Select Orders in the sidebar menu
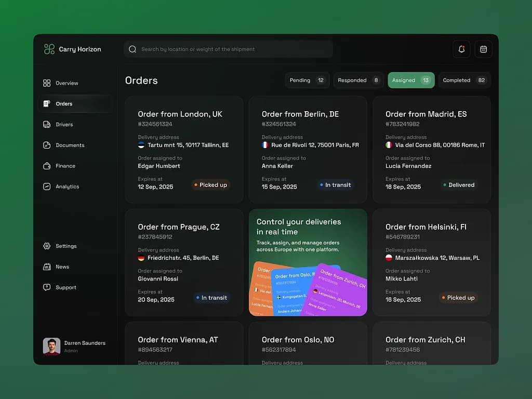 (x=64, y=104)
